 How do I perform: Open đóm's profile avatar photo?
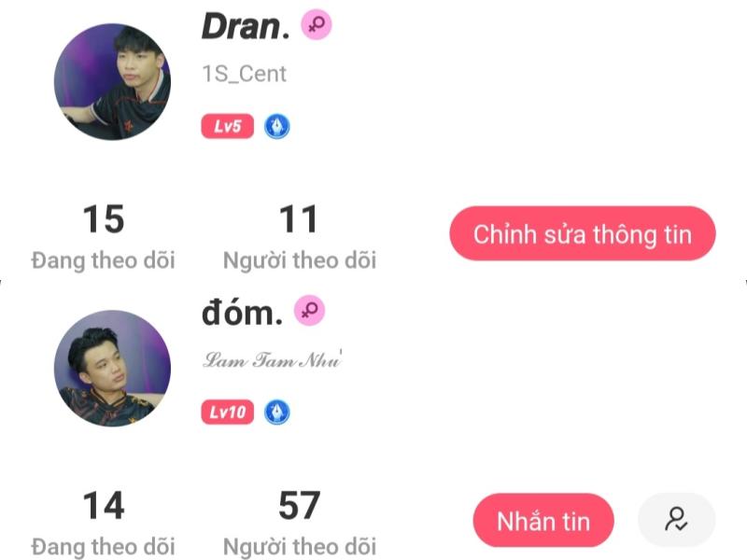(112, 368)
